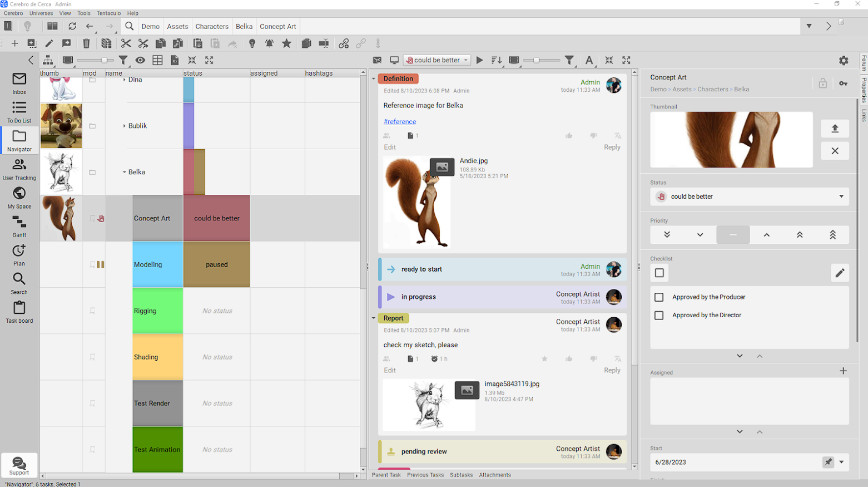868x487 pixels.
Task: Open the Tools menu
Action: pyautogui.click(x=84, y=13)
